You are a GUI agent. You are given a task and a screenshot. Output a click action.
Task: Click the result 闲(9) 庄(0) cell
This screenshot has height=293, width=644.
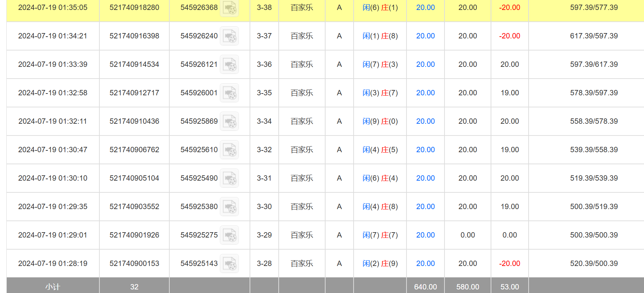click(380, 121)
